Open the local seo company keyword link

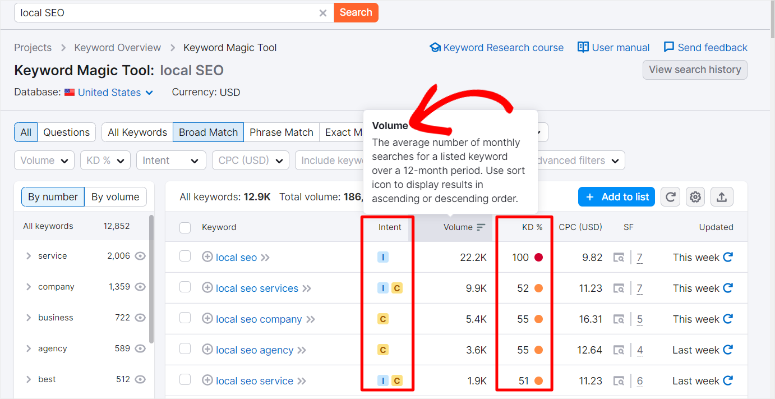tap(259, 319)
